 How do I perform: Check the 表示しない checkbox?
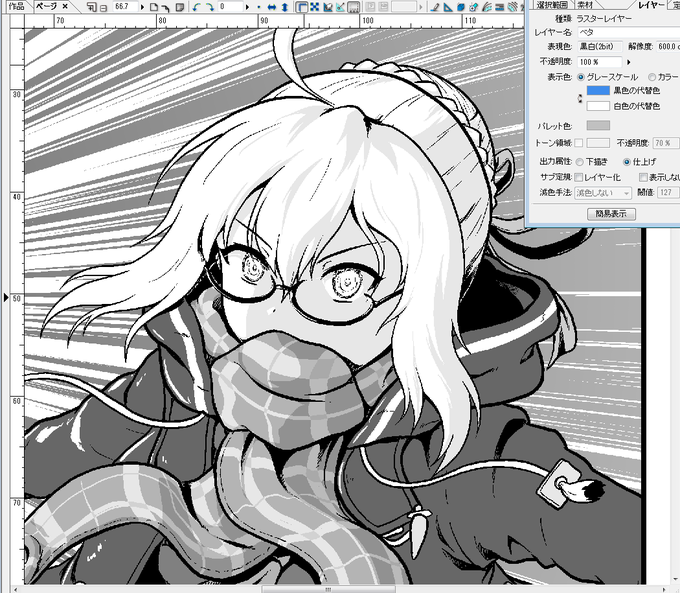[643, 177]
